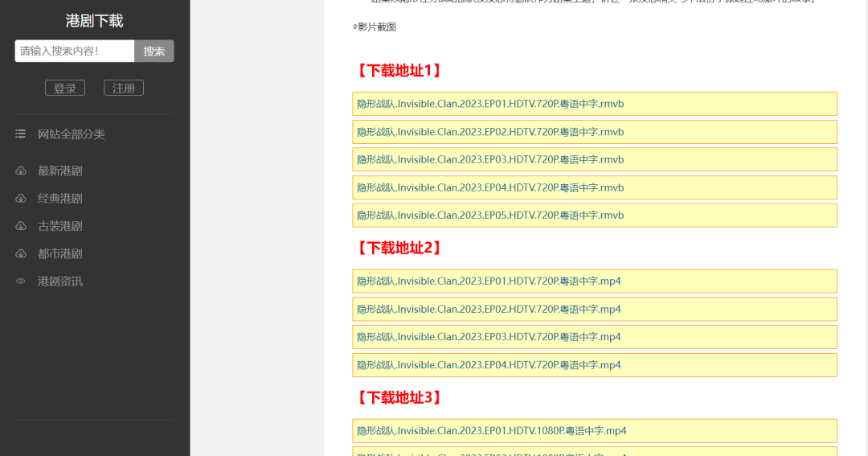Download EP01 720P mp4 file link
868x456 pixels.
click(489, 281)
